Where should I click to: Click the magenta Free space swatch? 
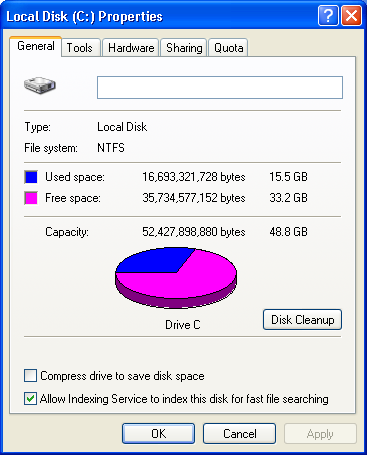pyautogui.click(x=31, y=198)
